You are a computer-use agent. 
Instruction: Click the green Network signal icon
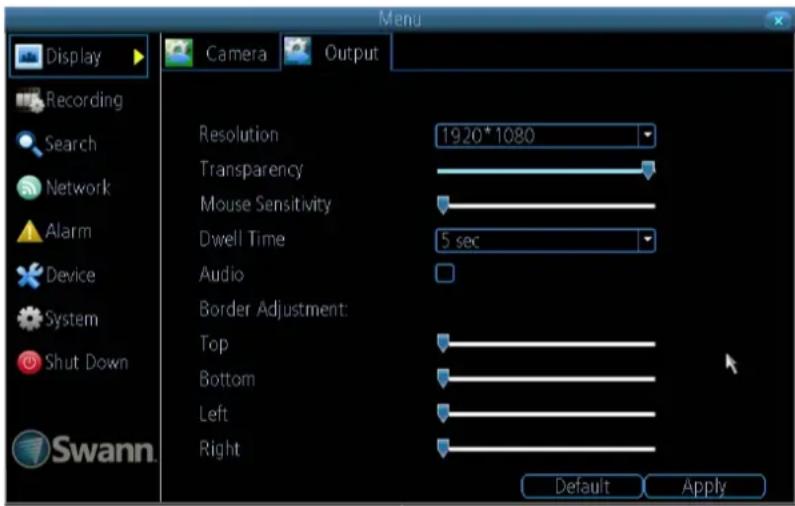click(x=29, y=188)
